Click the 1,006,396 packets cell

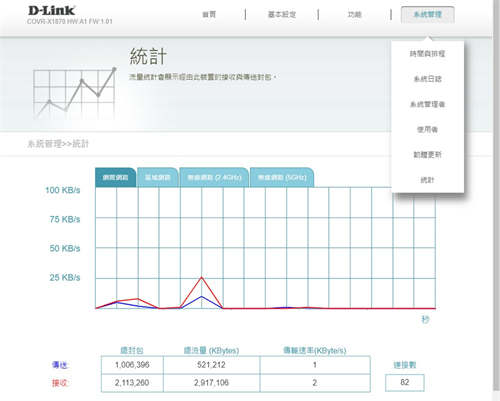(x=132, y=365)
